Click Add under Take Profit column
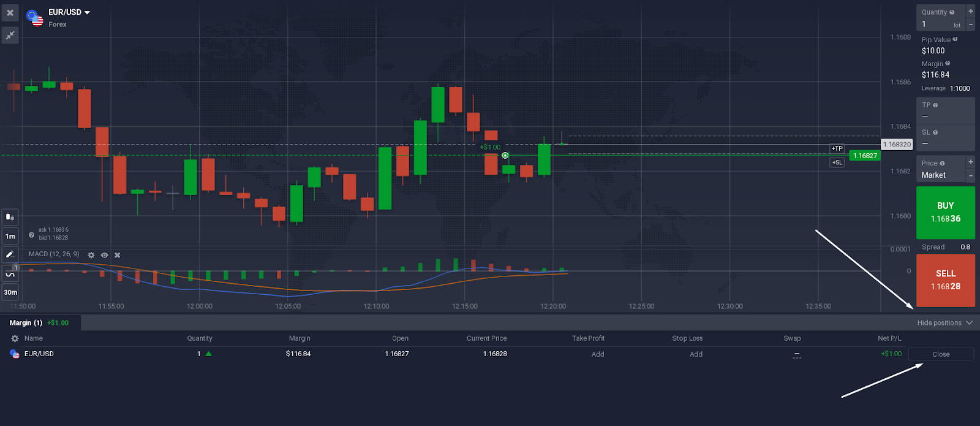The image size is (980, 426). tap(597, 354)
